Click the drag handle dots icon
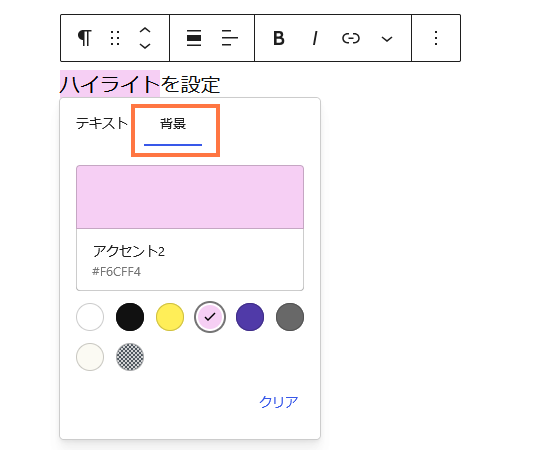The image size is (560, 450). 115,38
